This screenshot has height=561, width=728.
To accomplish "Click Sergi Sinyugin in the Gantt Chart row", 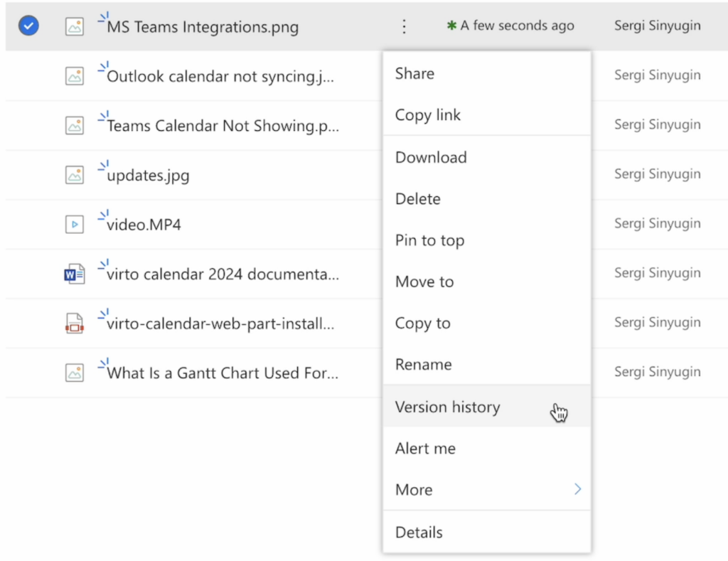I will point(658,372).
